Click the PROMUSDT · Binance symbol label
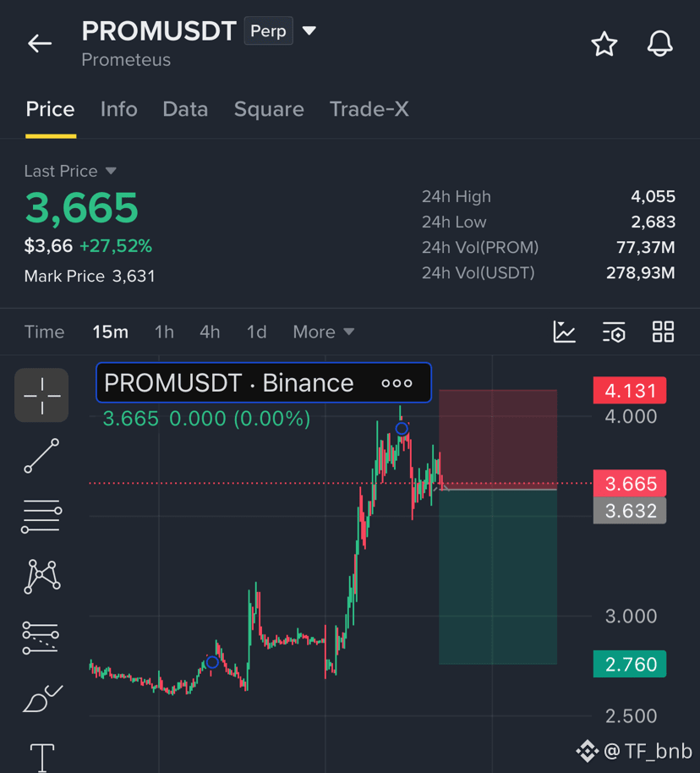700x773 pixels. coord(229,383)
